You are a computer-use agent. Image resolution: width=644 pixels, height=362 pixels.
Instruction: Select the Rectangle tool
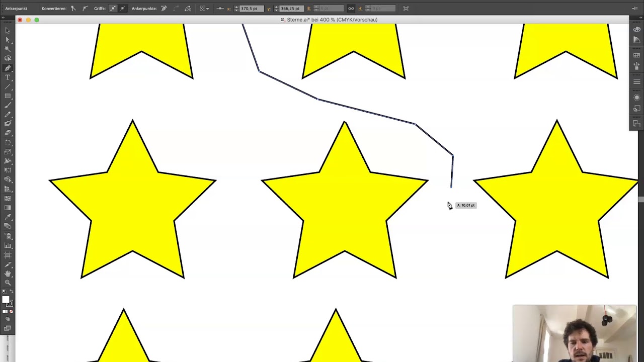point(8,96)
